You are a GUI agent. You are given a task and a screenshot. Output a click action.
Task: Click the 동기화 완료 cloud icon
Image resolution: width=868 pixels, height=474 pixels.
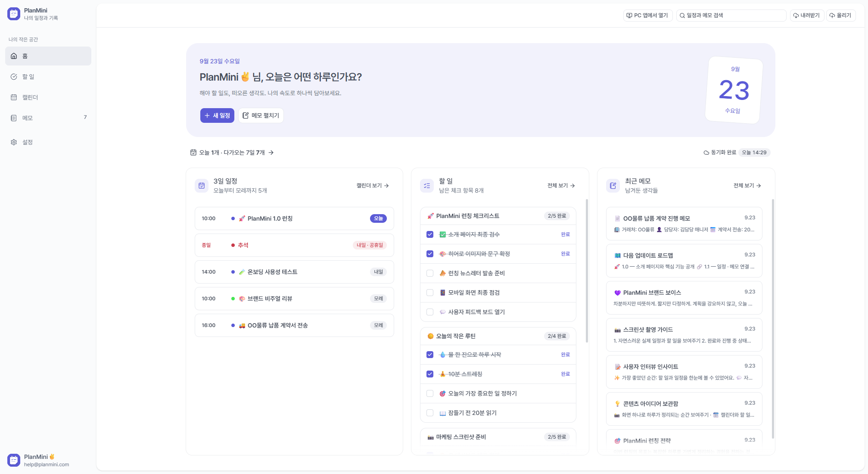tap(706, 153)
